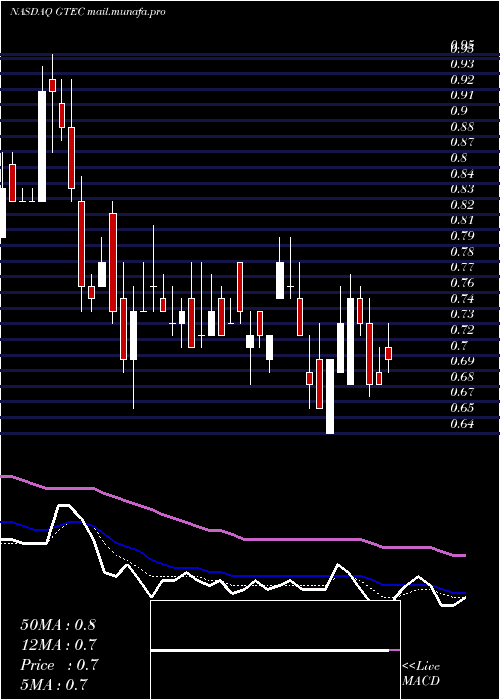The width and height of the screenshot is (500, 700).
Task: Click the 0.91 price axis label
Action: click(462, 95)
